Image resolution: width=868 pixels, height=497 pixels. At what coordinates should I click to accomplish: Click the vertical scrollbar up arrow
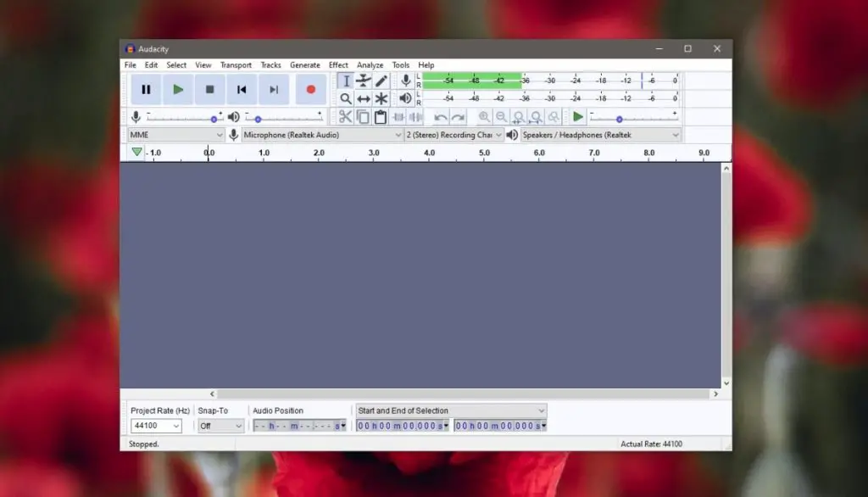pyautogui.click(x=726, y=168)
